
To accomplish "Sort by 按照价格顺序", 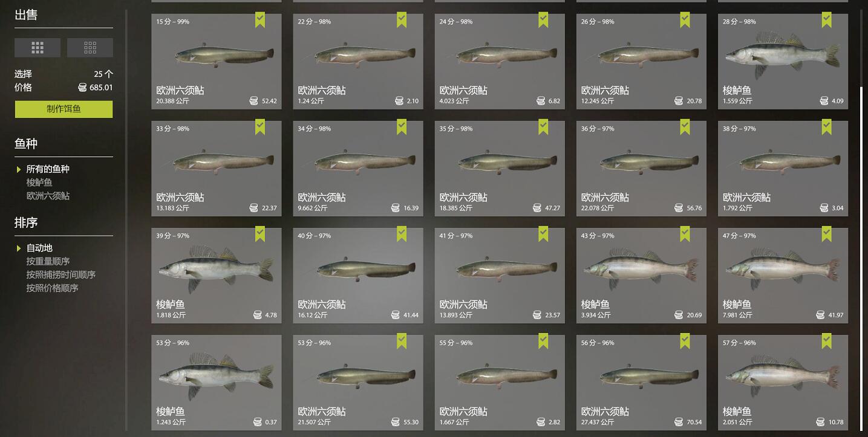I will (x=52, y=288).
